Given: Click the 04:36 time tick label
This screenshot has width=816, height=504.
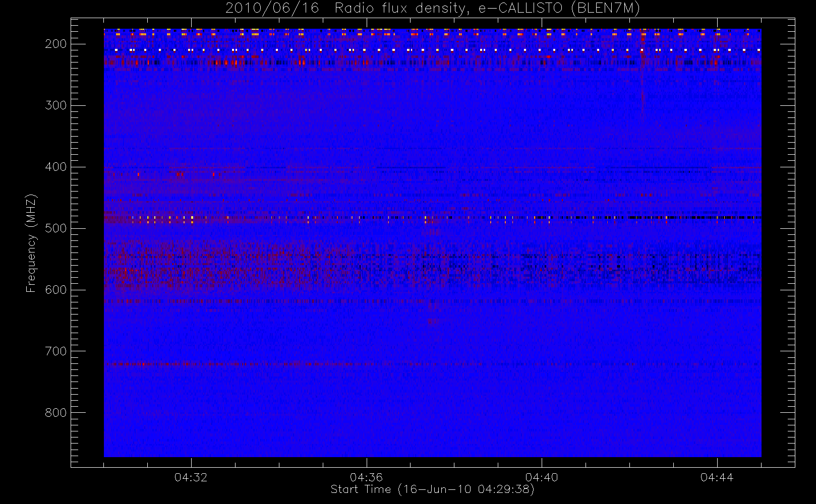Looking at the screenshot, I should (367, 477).
